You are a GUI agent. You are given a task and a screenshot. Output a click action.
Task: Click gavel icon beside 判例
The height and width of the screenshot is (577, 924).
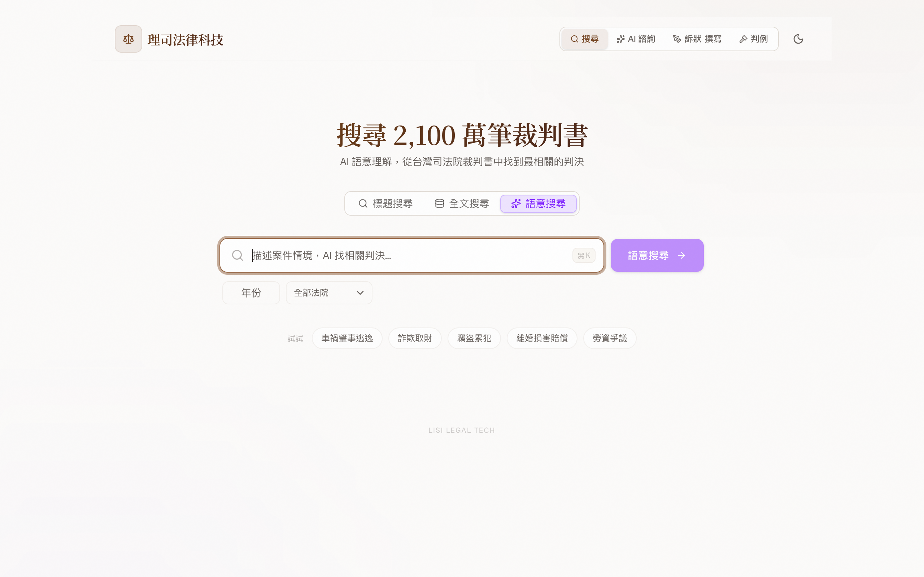point(743,39)
